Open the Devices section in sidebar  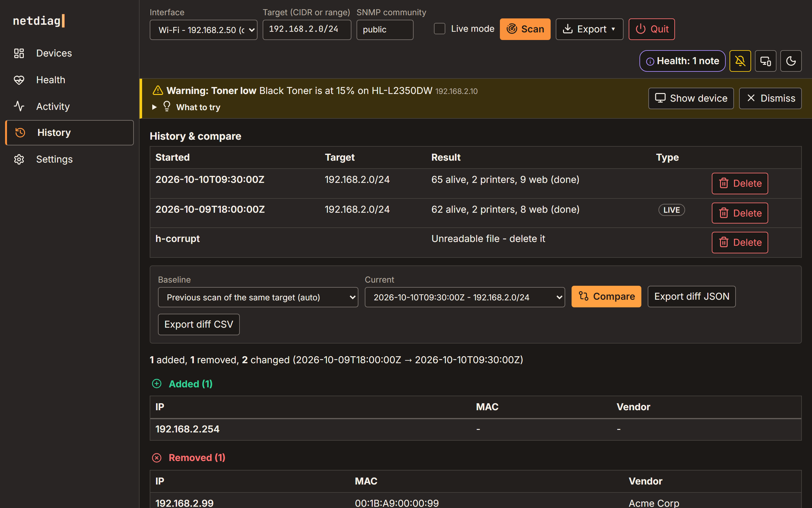[69, 53]
